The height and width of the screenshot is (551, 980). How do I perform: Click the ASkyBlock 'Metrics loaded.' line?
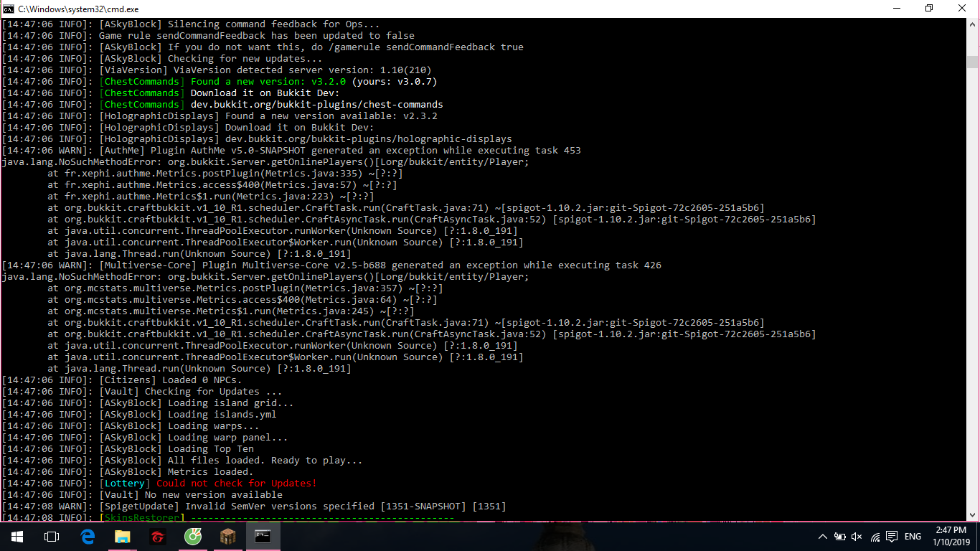tap(128, 472)
